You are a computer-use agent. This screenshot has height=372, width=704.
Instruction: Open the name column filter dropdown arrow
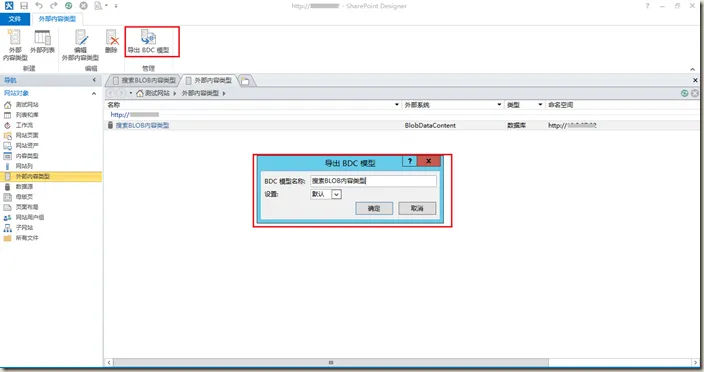tap(396, 105)
